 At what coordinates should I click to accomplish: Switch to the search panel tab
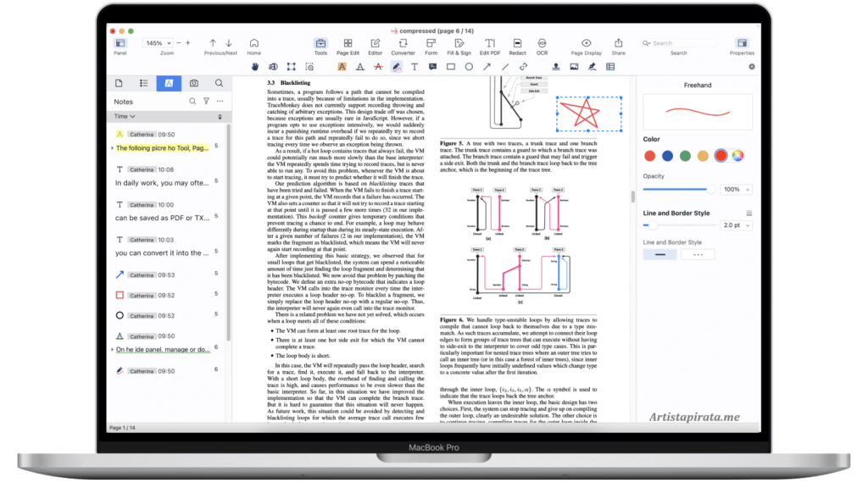(219, 83)
